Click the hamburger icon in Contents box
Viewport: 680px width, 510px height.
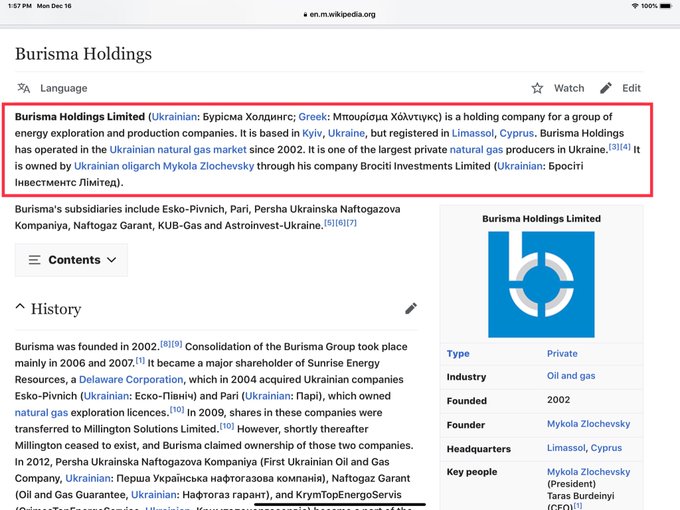click(34, 260)
